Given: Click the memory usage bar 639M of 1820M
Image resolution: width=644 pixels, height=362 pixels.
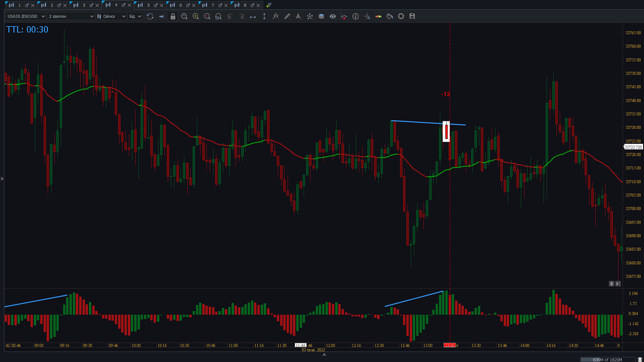Looking at the screenshot, I should click(x=607, y=360).
